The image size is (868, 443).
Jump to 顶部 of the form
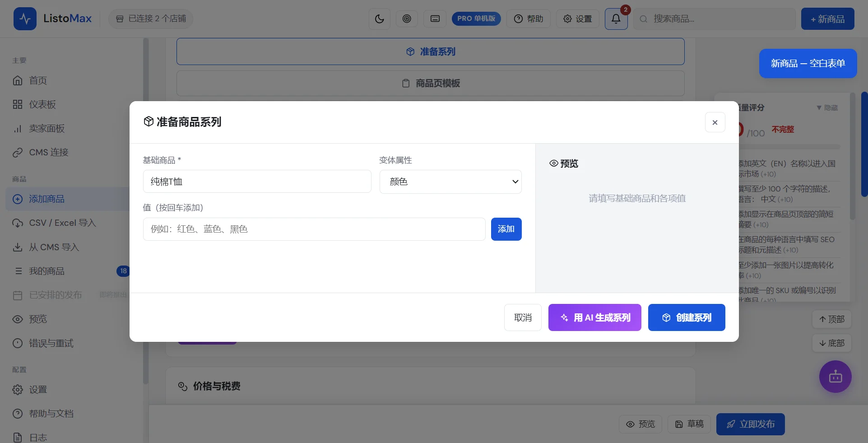[832, 319]
